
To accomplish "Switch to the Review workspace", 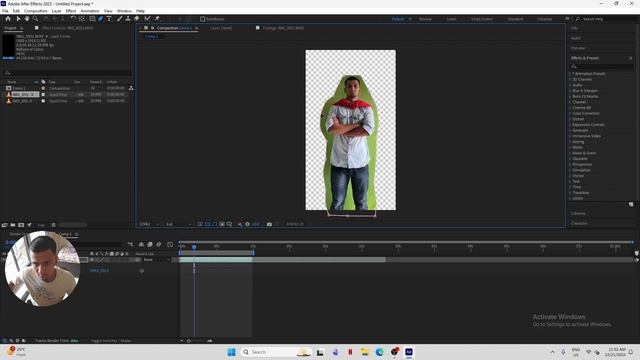I will [x=425, y=19].
